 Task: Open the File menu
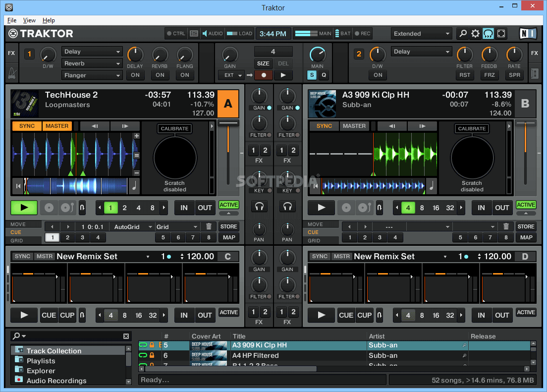(x=12, y=20)
